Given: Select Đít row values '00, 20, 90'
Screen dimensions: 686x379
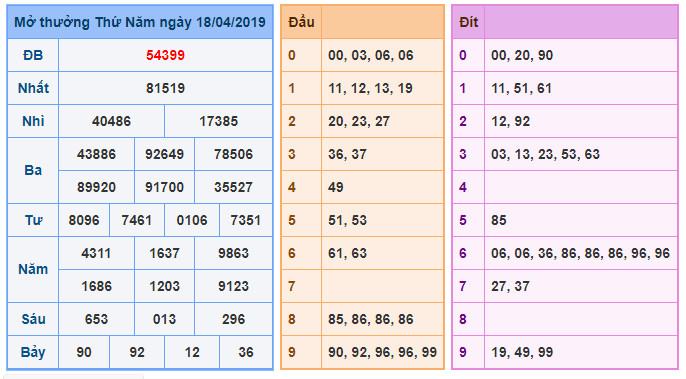Looking at the screenshot, I should point(522,56).
